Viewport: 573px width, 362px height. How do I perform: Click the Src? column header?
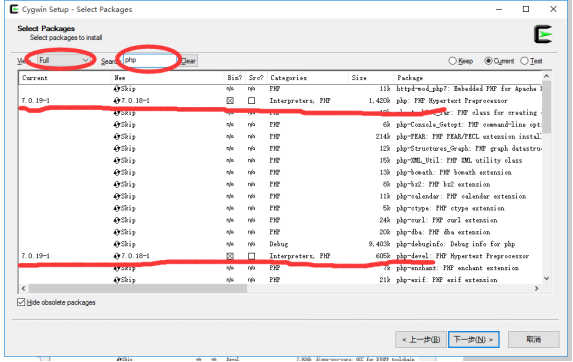[x=256, y=78]
